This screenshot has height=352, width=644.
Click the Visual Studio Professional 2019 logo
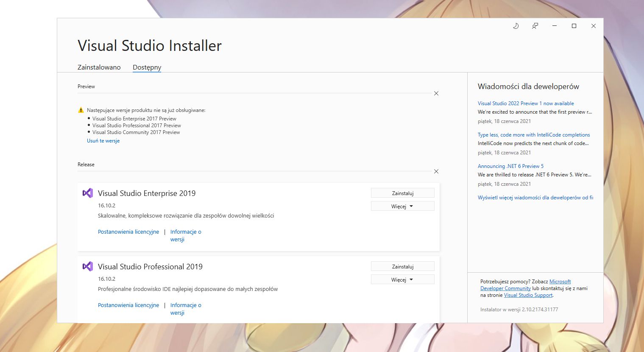click(x=87, y=266)
